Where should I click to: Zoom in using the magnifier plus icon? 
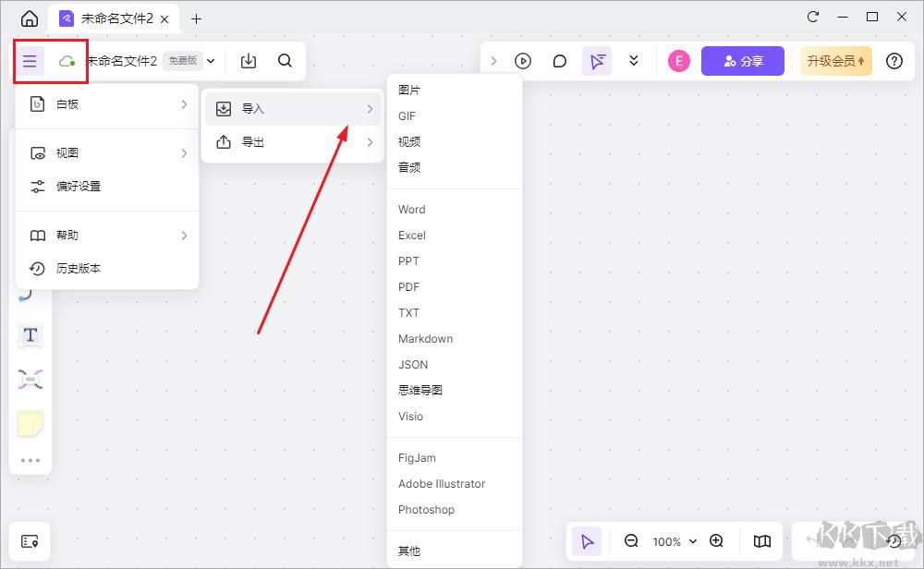point(716,541)
